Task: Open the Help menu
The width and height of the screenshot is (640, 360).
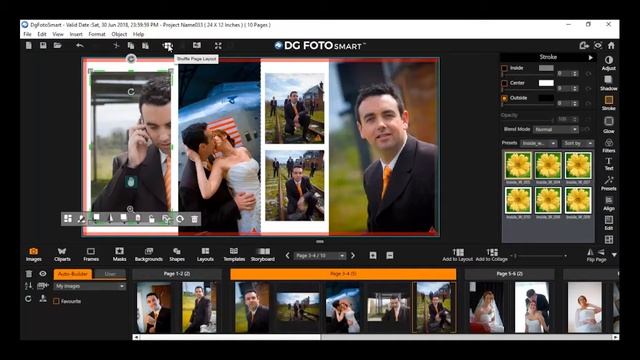Action: (138, 34)
